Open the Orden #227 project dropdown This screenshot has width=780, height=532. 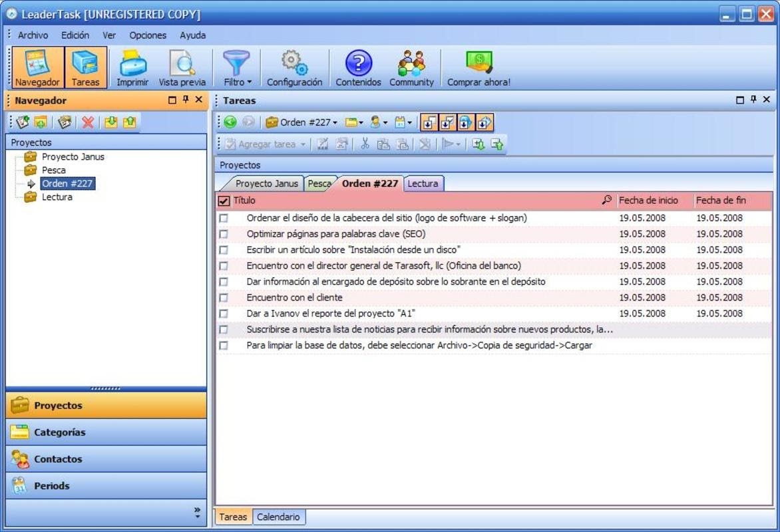point(301,122)
